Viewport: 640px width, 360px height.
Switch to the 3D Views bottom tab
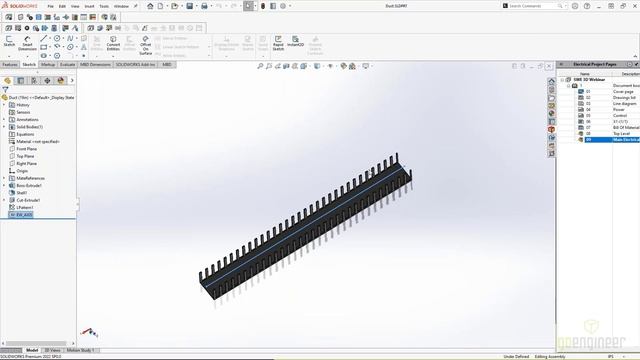click(x=52, y=350)
